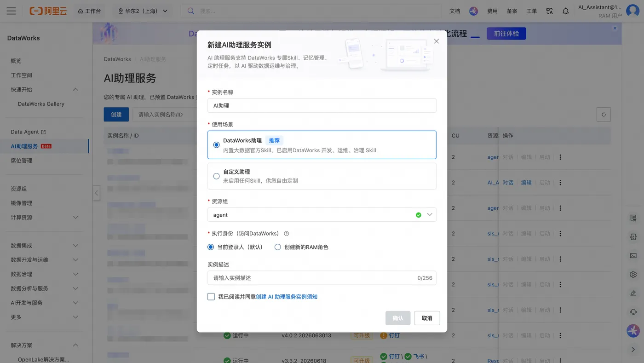Click the code-chip icon in right floating bar
This screenshot has width=644, height=363.
[x=633, y=236]
